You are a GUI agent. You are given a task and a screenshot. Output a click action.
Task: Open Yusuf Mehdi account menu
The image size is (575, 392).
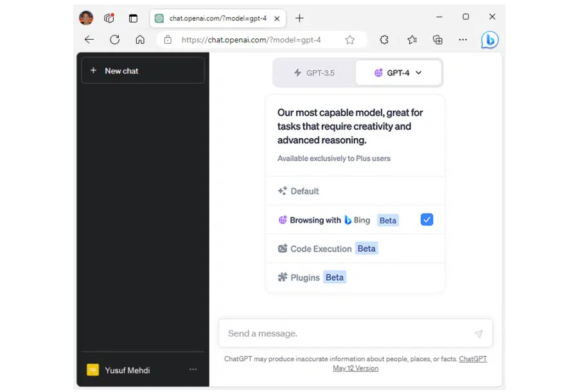(x=143, y=370)
